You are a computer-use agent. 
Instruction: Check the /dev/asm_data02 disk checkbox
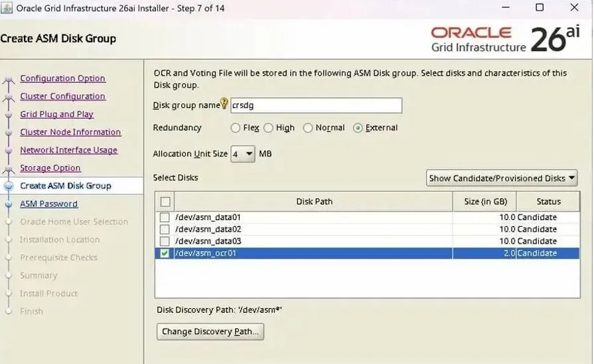pyautogui.click(x=165, y=229)
